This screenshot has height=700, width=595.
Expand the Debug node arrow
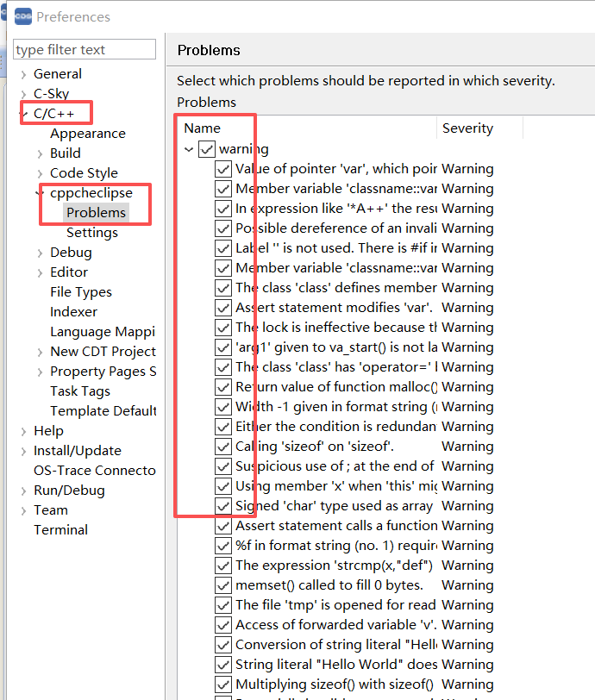tap(41, 253)
